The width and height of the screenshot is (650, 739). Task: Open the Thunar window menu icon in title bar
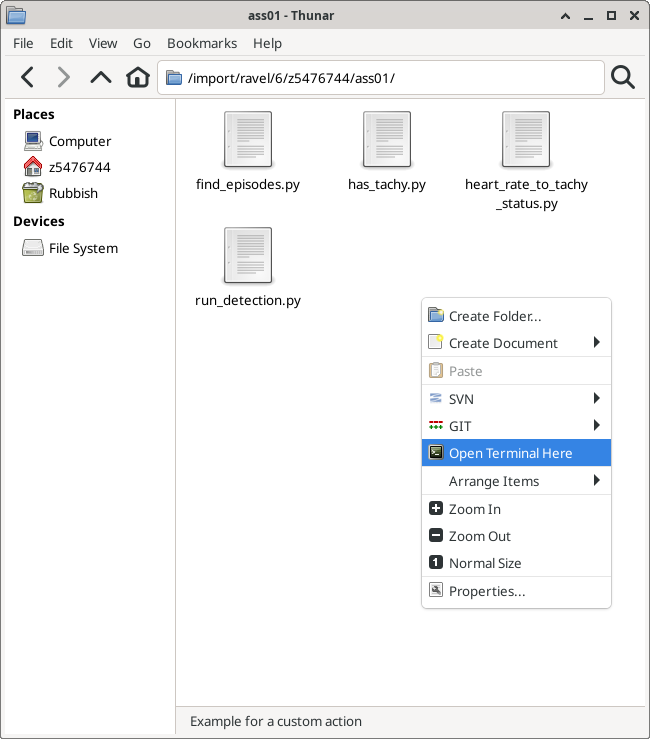[16, 15]
